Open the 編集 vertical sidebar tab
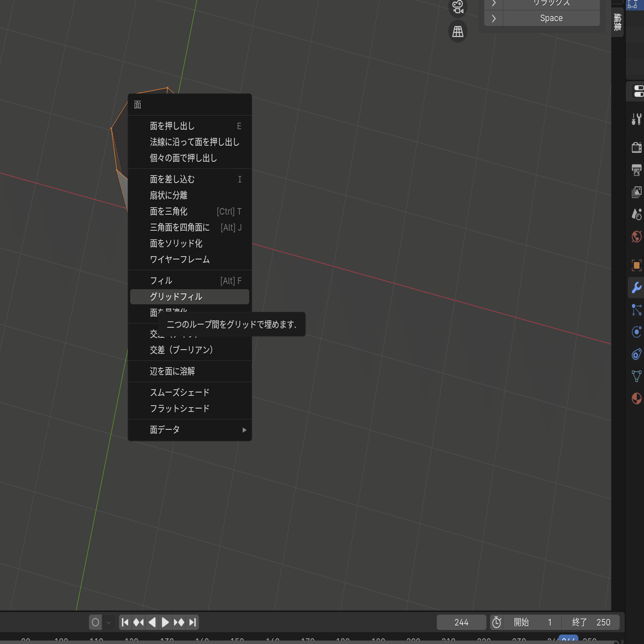The image size is (644, 644). click(x=617, y=22)
